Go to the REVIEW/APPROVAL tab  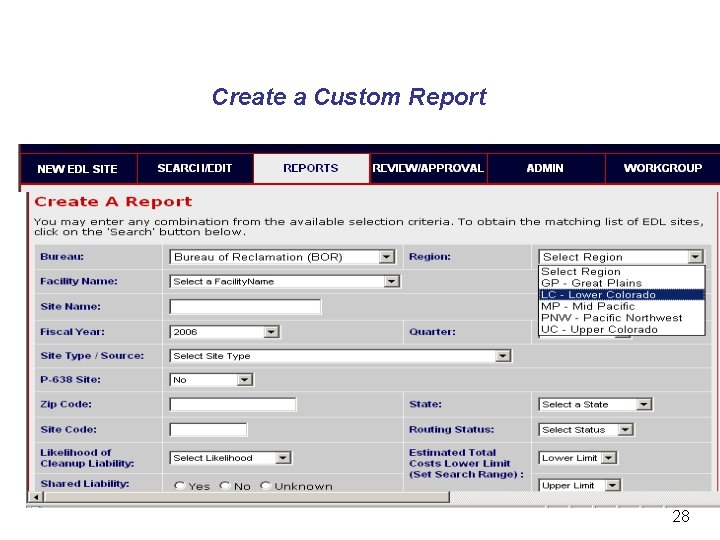pyautogui.click(x=428, y=169)
